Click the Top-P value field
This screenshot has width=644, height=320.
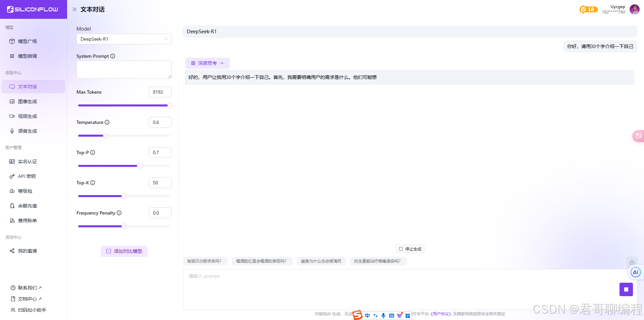click(x=160, y=152)
